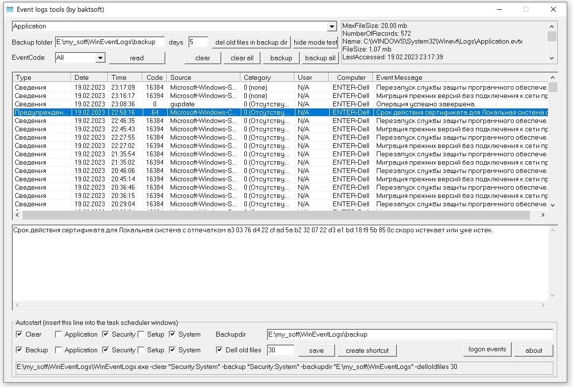Select the highlighted warning event row
Screen dimensions: 575x392
pos(196,112)
